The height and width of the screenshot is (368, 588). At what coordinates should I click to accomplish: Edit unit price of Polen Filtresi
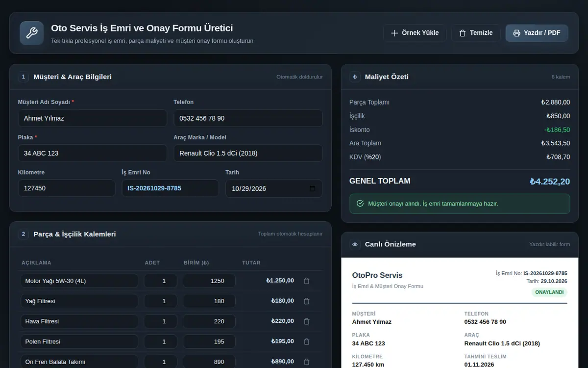pyautogui.click(x=209, y=342)
